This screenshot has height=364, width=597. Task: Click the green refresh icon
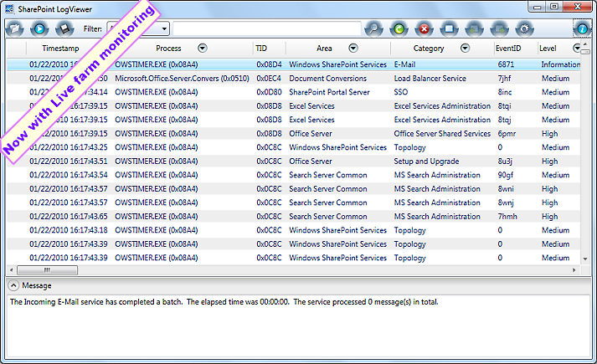[x=399, y=29]
